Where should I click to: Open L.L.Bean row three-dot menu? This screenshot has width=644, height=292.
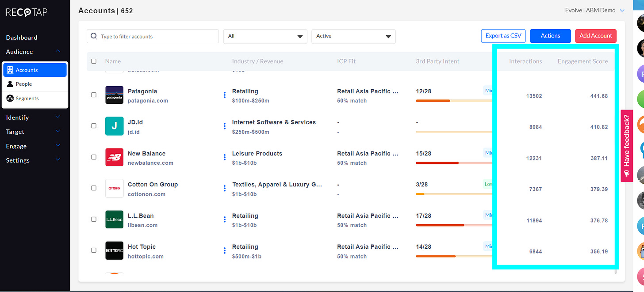click(x=225, y=220)
